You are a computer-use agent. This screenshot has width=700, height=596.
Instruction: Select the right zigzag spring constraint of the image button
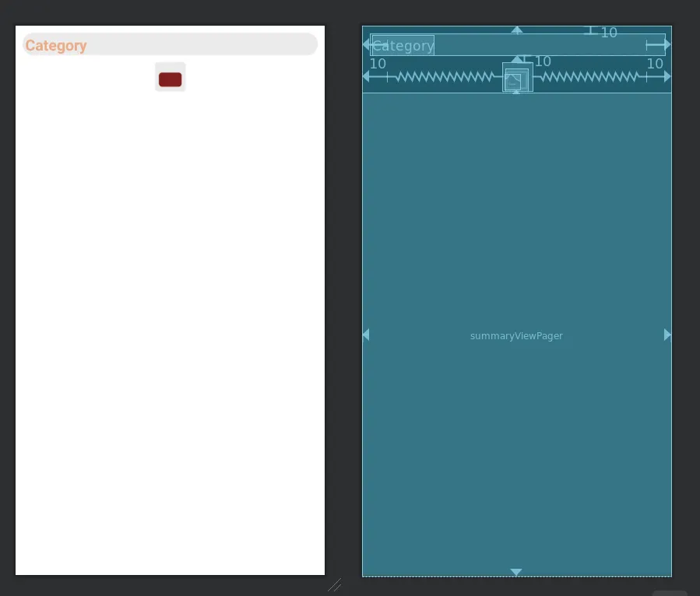[590, 77]
